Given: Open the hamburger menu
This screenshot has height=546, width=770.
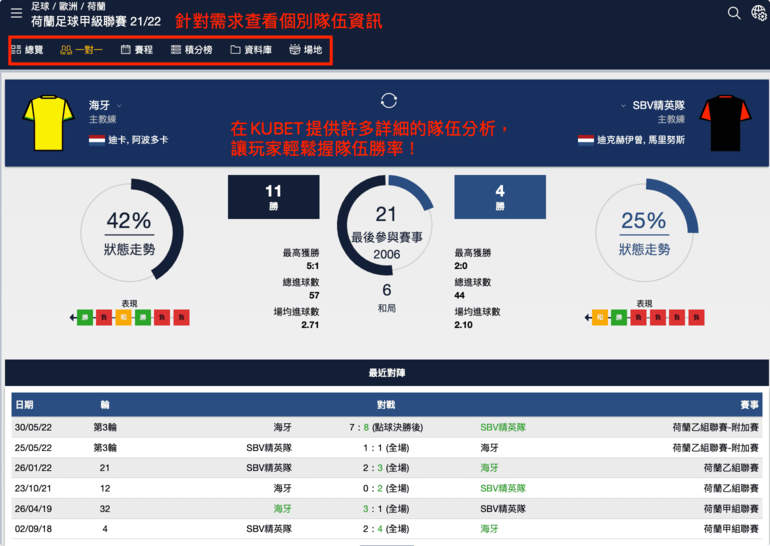Looking at the screenshot, I should pyautogui.click(x=16, y=13).
